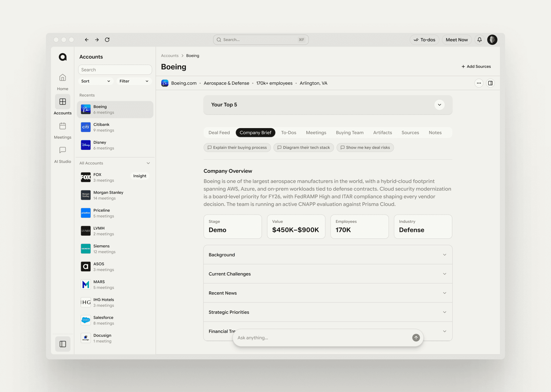Expand the Financial Trends section chevron
The image size is (551, 392).
445,331
